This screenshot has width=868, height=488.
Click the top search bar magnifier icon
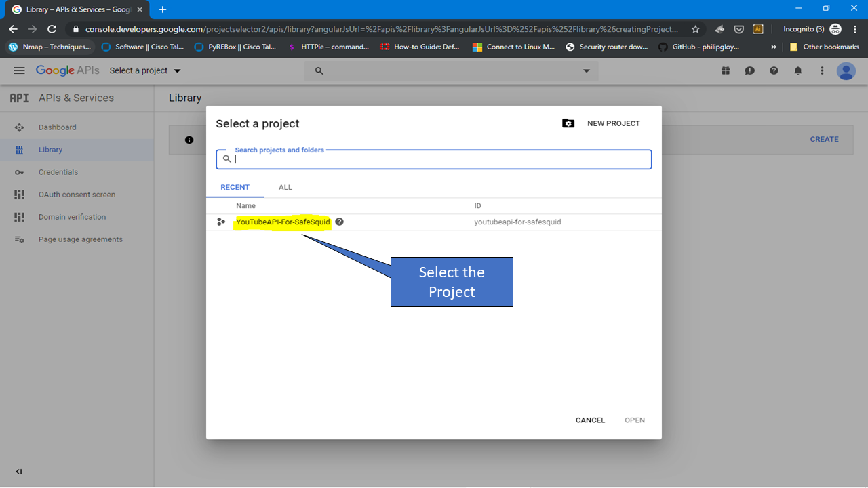[x=319, y=71]
